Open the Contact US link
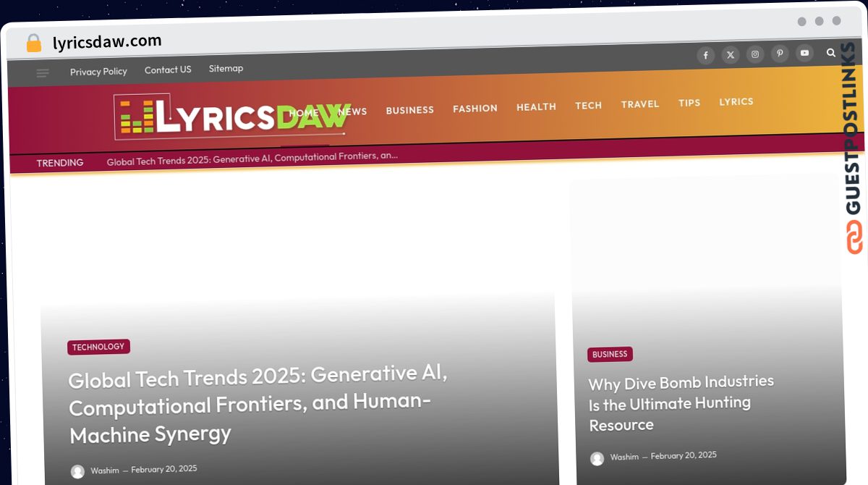The width and height of the screenshot is (868, 485). 168,69
